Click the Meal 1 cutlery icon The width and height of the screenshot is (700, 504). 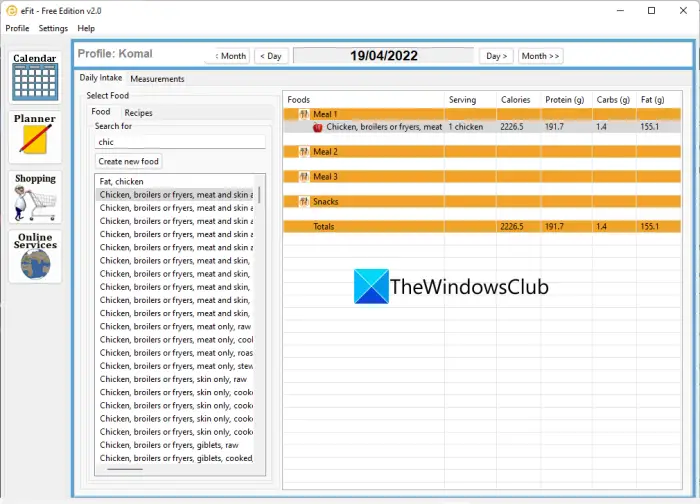(304, 114)
